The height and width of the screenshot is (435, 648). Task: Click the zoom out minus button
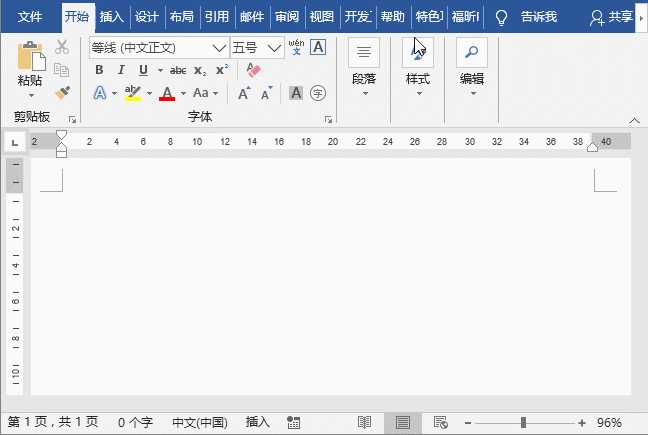[468, 423]
